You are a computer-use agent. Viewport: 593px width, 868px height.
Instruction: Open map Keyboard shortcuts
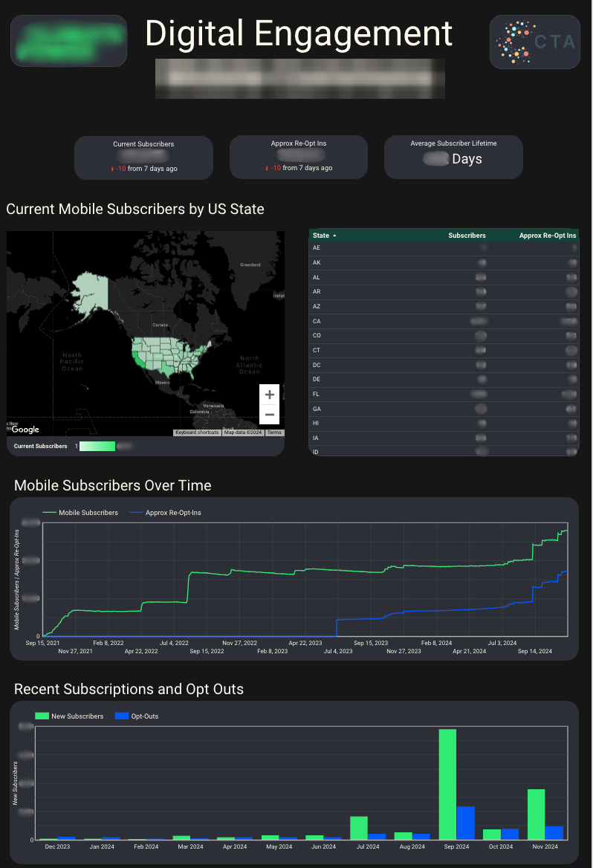click(x=197, y=433)
